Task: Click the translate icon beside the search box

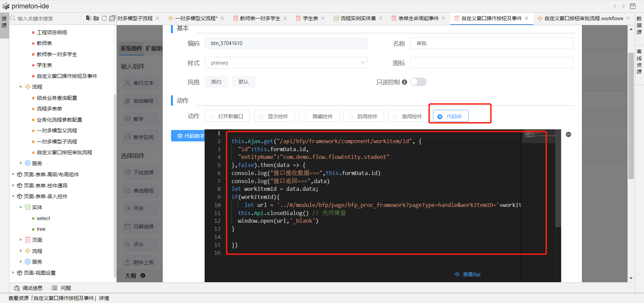Action: tap(89, 18)
